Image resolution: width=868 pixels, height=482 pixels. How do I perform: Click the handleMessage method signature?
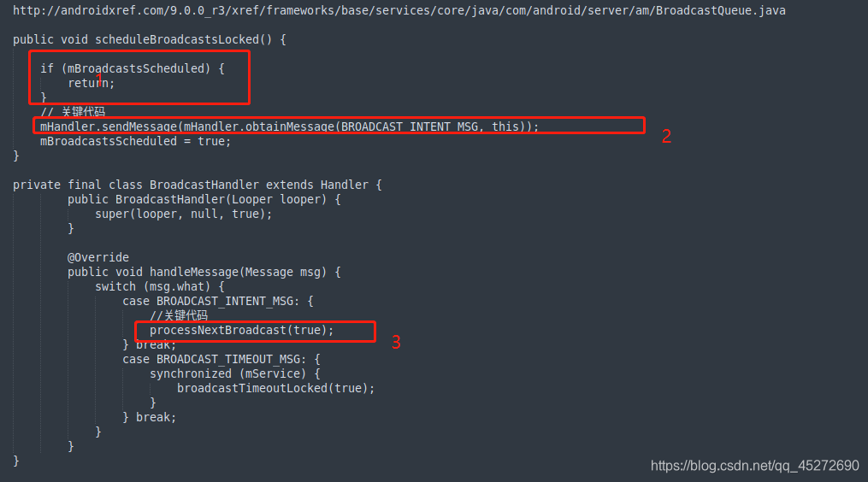[204, 272]
